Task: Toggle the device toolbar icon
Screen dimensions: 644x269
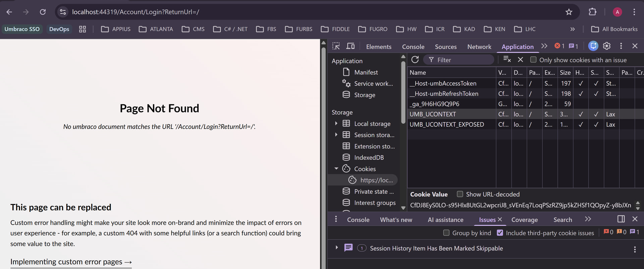Action: coord(351,46)
